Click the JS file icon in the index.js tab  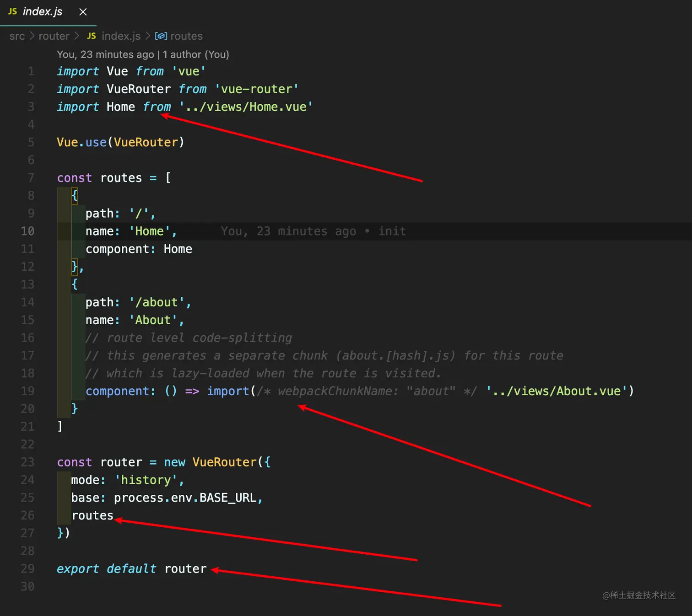[13, 11]
